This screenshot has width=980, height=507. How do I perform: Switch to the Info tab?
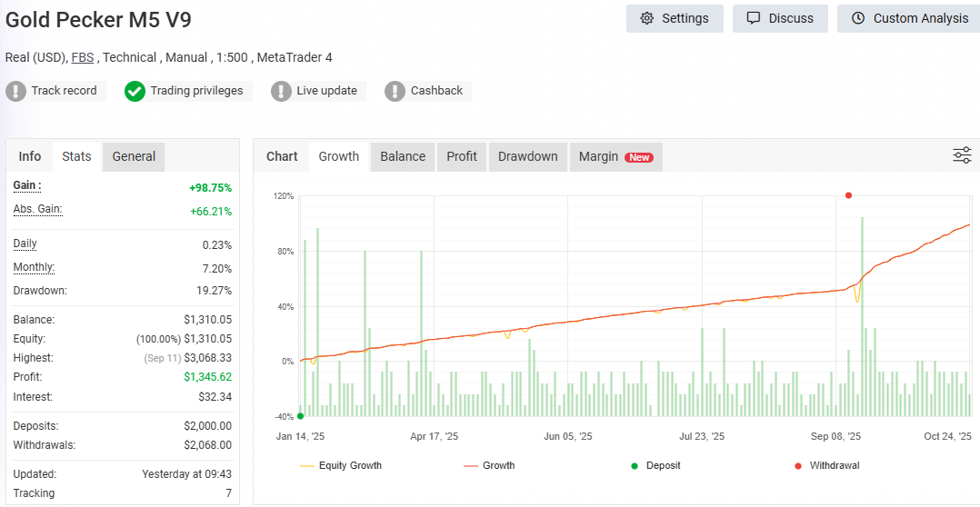pos(30,156)
